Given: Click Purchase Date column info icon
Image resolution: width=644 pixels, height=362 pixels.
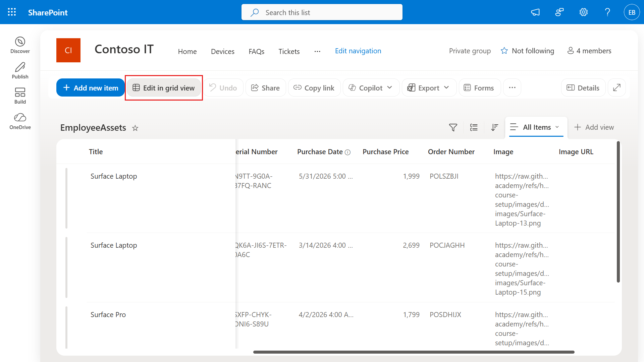Looking at the screenshot, I should pyautogui.click(x=348, y=152).
